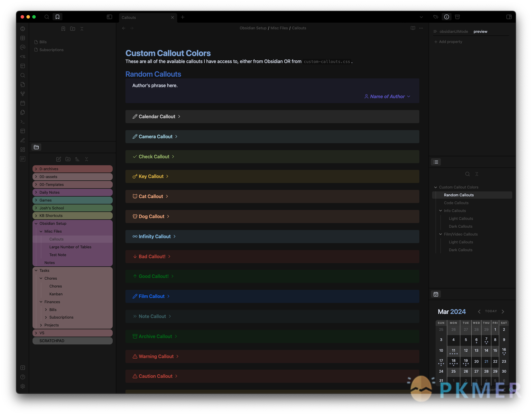
Task: Unfold the Warning Callout
Action: (272, 356)
